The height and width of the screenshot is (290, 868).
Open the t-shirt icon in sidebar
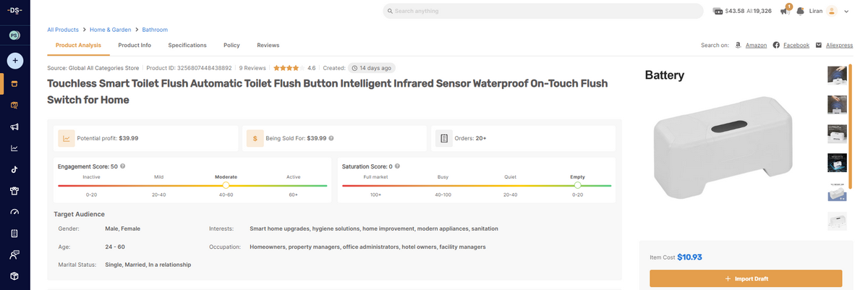(x=14, y=191)
